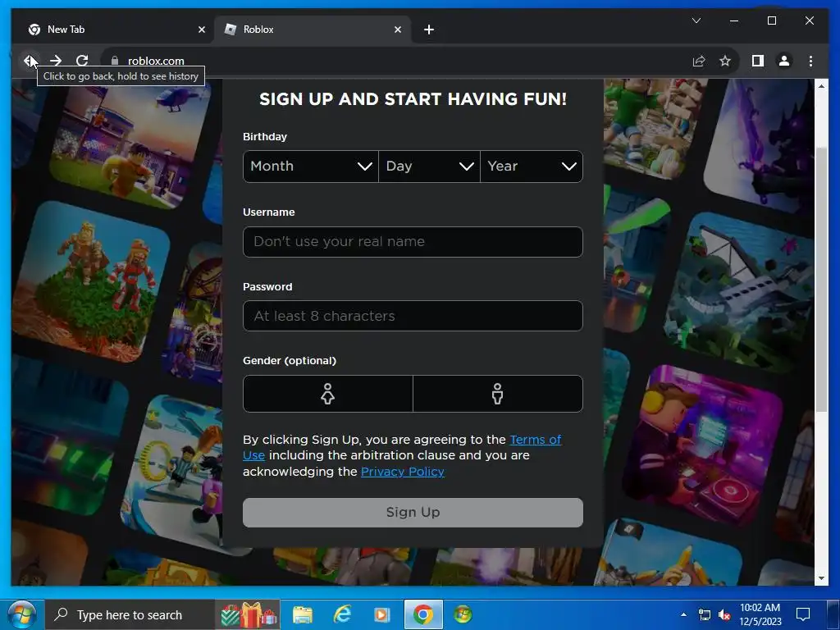This screenshot has width=840, height=630.
Task: Click the page scrollbar thumb
Action: pyautogui.click(x=821, y=279)
